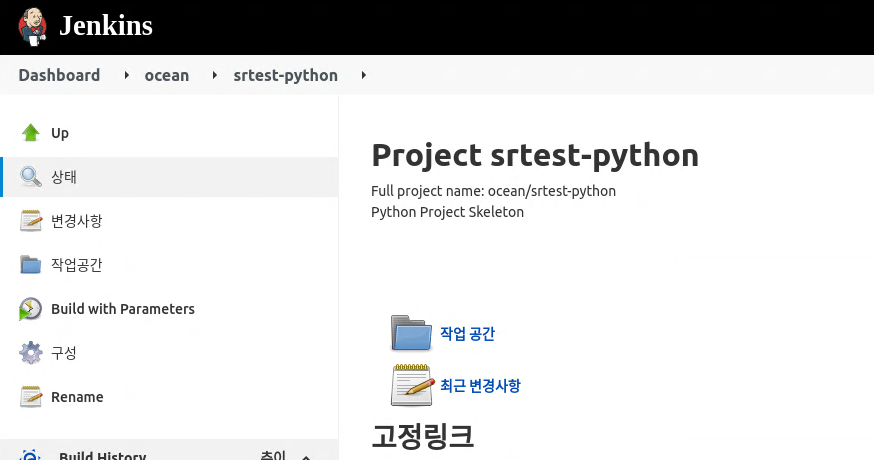Go to Dashboard breadcrumb
The image size is (874, 460).
(x=59, y=75)
